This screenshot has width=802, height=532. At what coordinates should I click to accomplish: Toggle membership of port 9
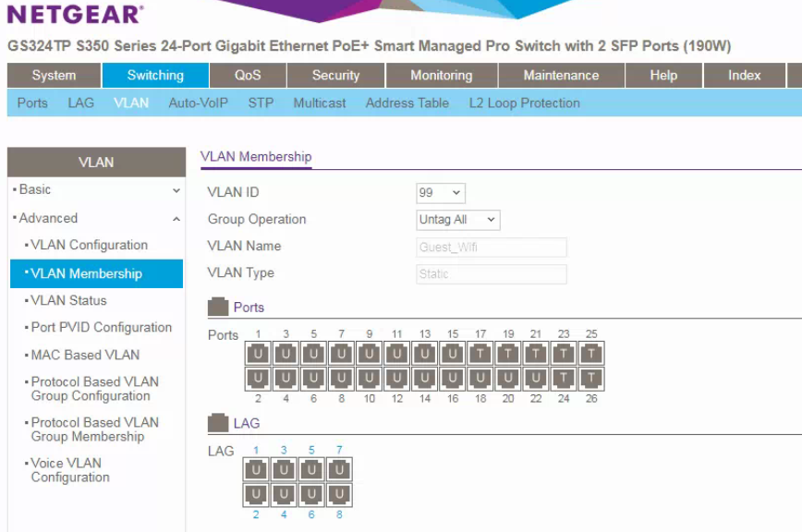tap(369, 353)
